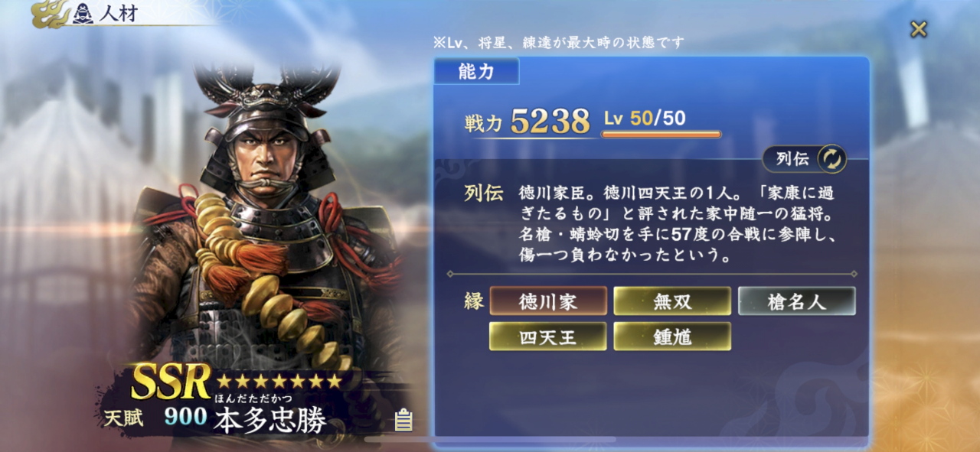
Task: Open the clipboard notes icon beside name
Action: pos(403,420)
